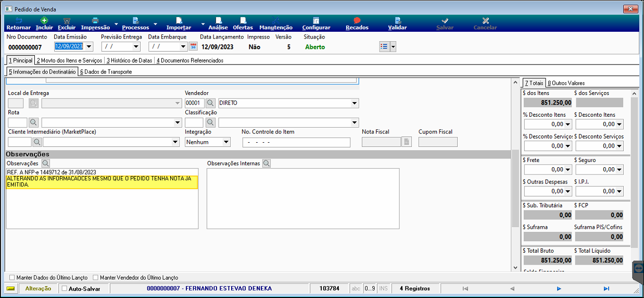The height and width of the screenshot is (298, 644).
Task: Click the No. Controle do Item field
Action: [296, 142]
